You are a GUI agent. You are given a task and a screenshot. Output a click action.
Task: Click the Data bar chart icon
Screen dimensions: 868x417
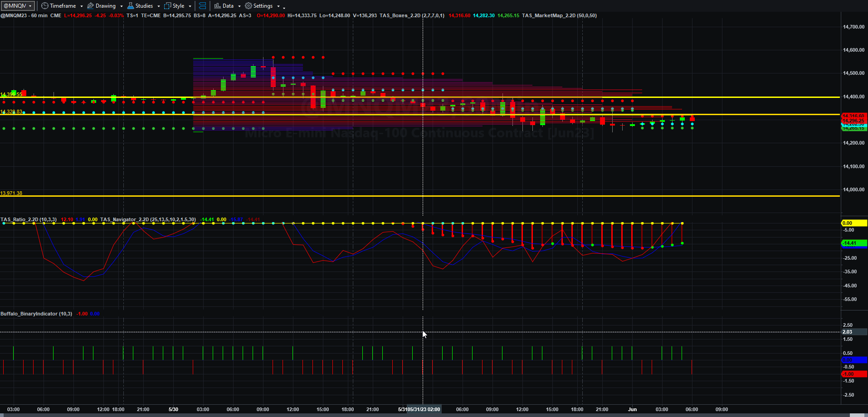217,6
